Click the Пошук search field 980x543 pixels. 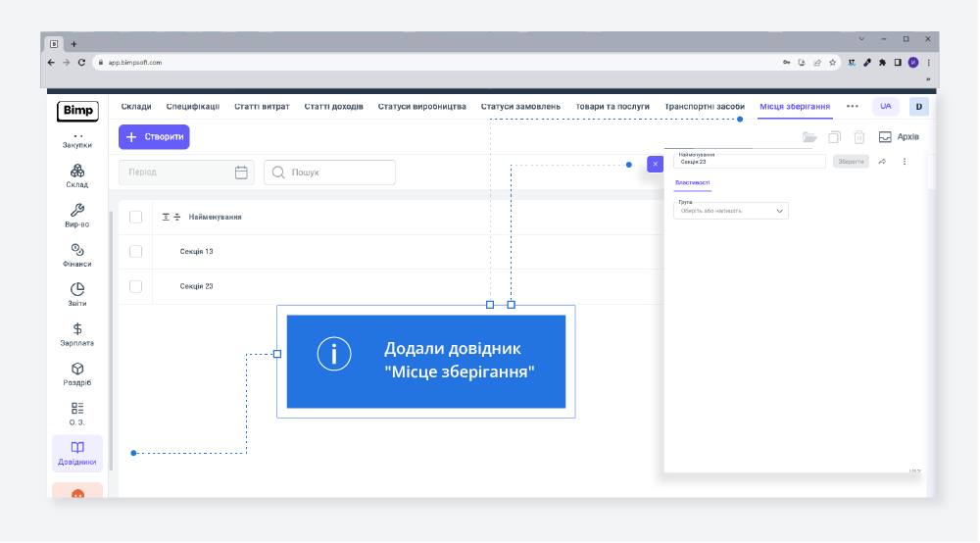tap(330, 173)
